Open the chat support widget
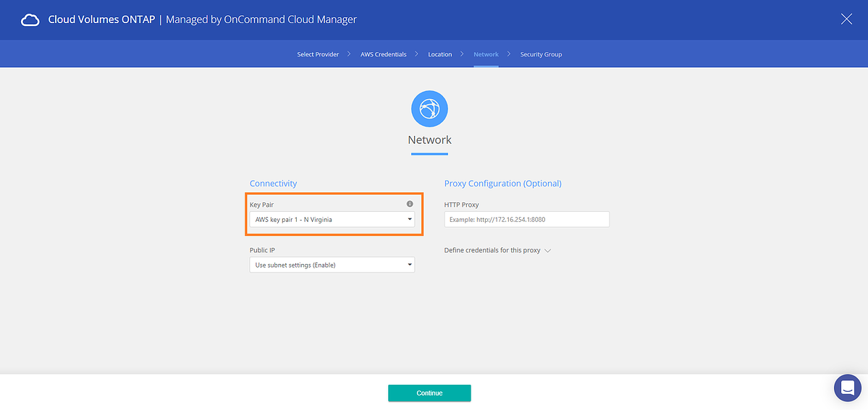 point(847,388)
